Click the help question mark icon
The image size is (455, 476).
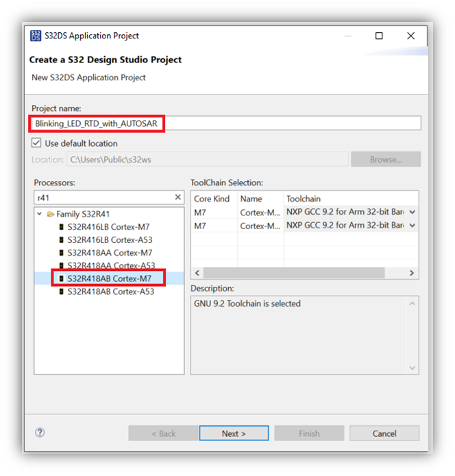click(x=40, y=433)
